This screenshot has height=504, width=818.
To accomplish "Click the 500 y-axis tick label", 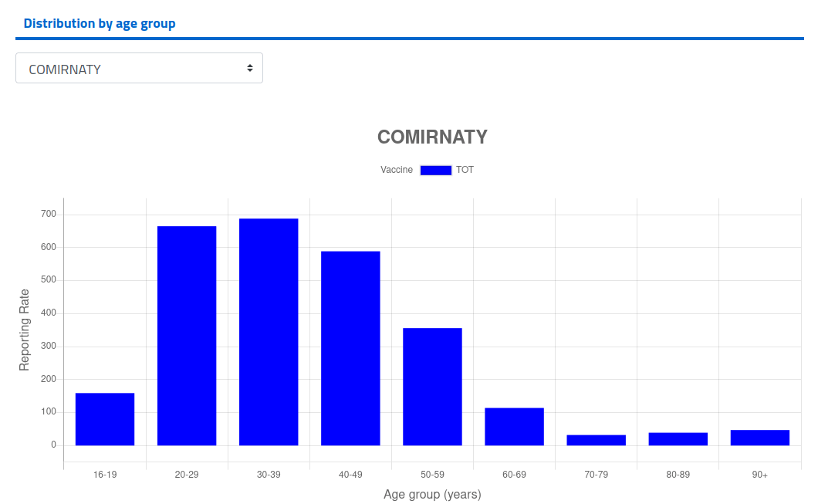I will (49, 279).
